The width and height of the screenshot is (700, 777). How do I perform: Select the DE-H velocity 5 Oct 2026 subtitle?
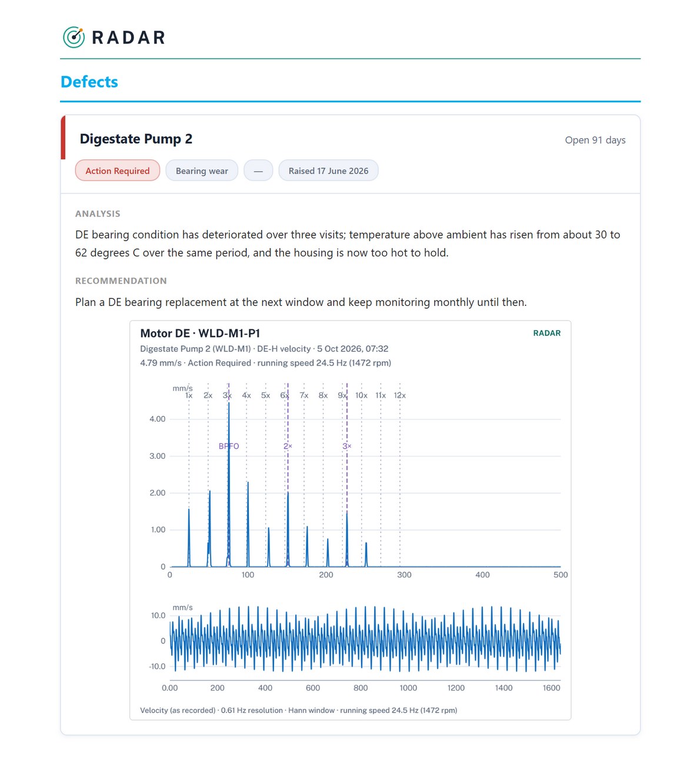point(264,349)
